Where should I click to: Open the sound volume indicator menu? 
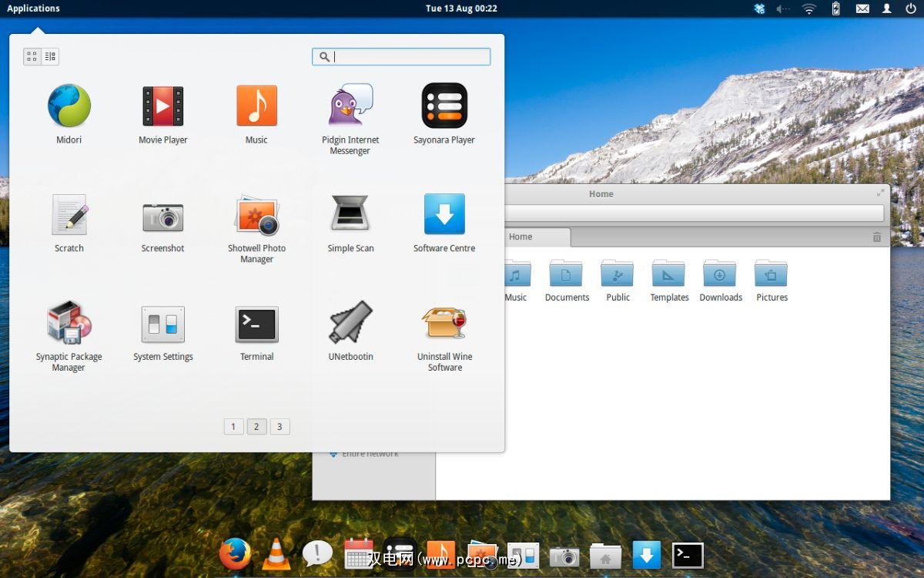point(783,8)
